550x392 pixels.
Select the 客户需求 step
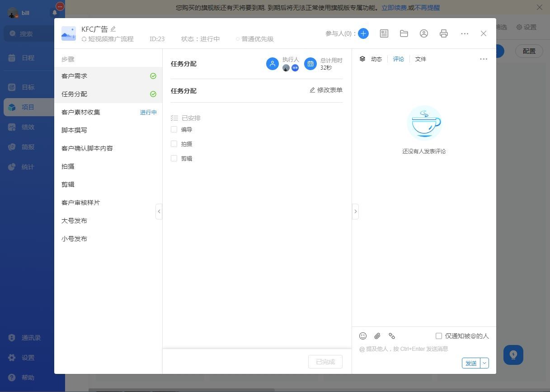(x=108, y=76)
